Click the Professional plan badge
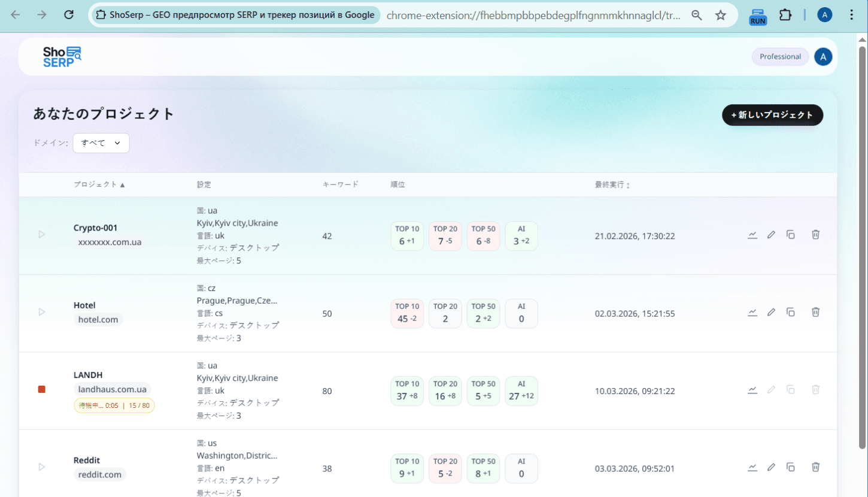 click(x=780, y=57)
